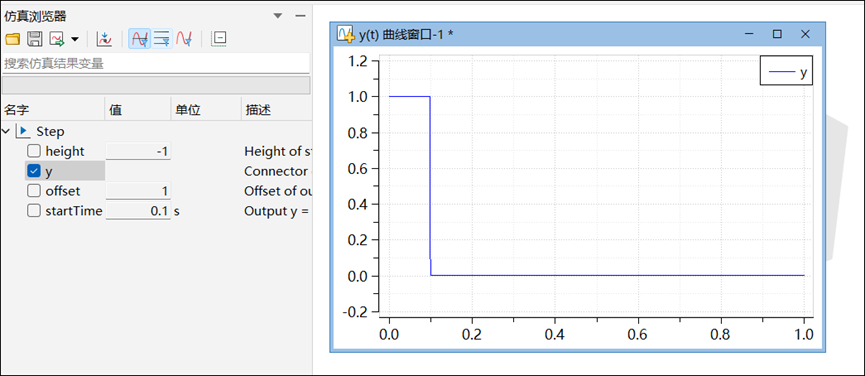Open dropdown arrow next to export icon
This screenshot has height=376, width=865.
coord(74,39)
